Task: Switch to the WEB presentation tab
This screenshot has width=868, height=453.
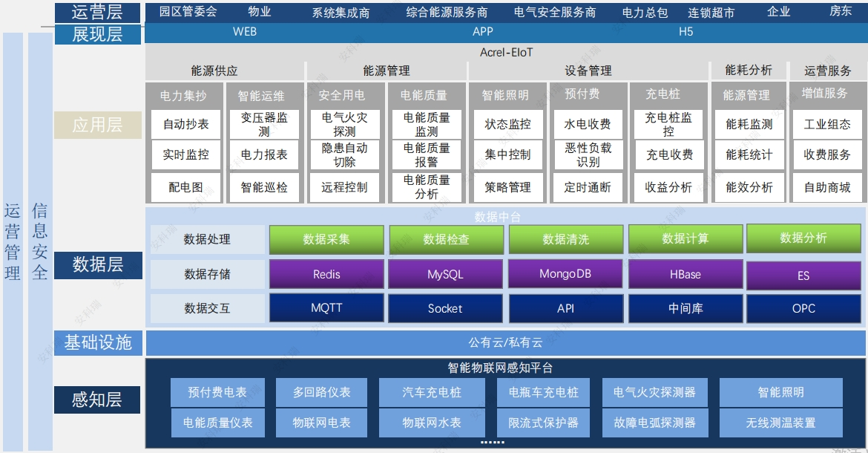Action: [245, 32]
